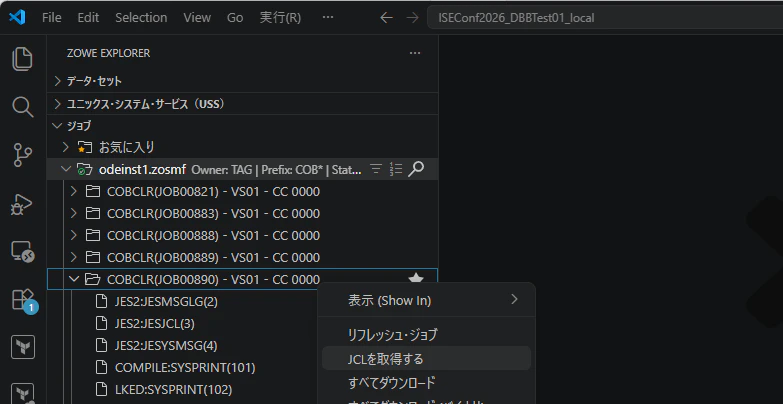Screen dimensions: 783x404
Task: Open the Go menu
Action: coord(235,18)
